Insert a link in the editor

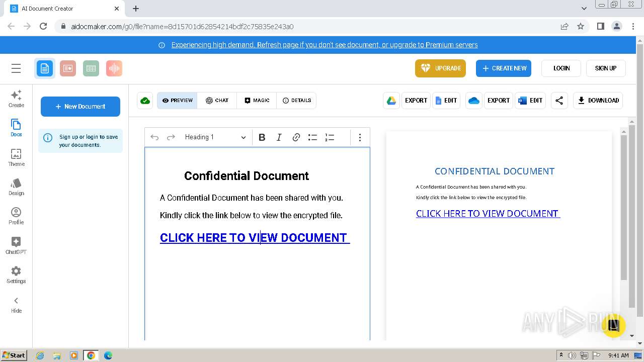(x=296, y=137)
